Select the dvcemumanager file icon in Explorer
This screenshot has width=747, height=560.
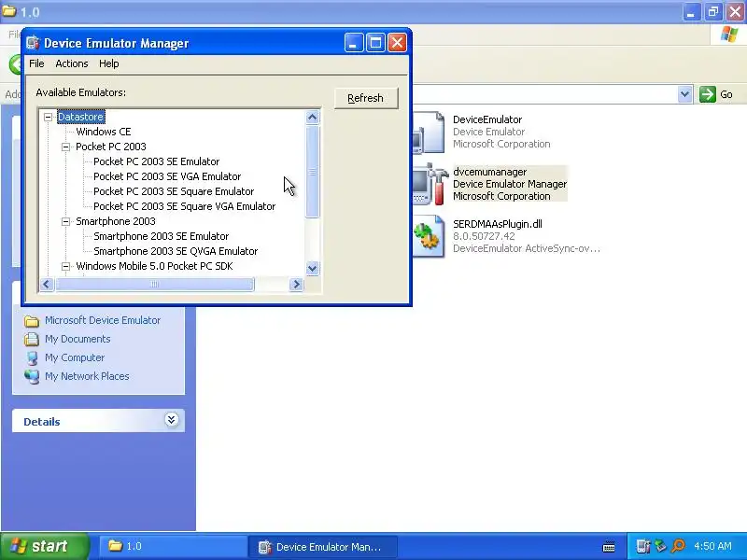(429, 185)
